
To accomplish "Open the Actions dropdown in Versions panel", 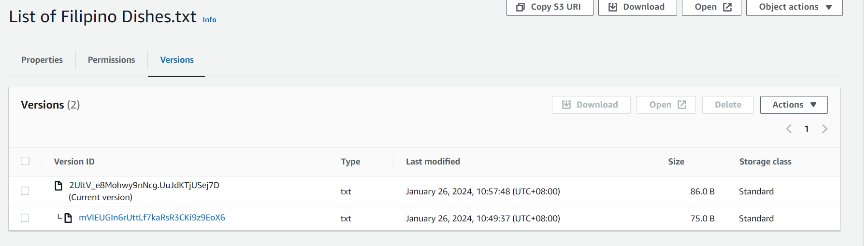I will pyautogui.click(x=794, y=105).
